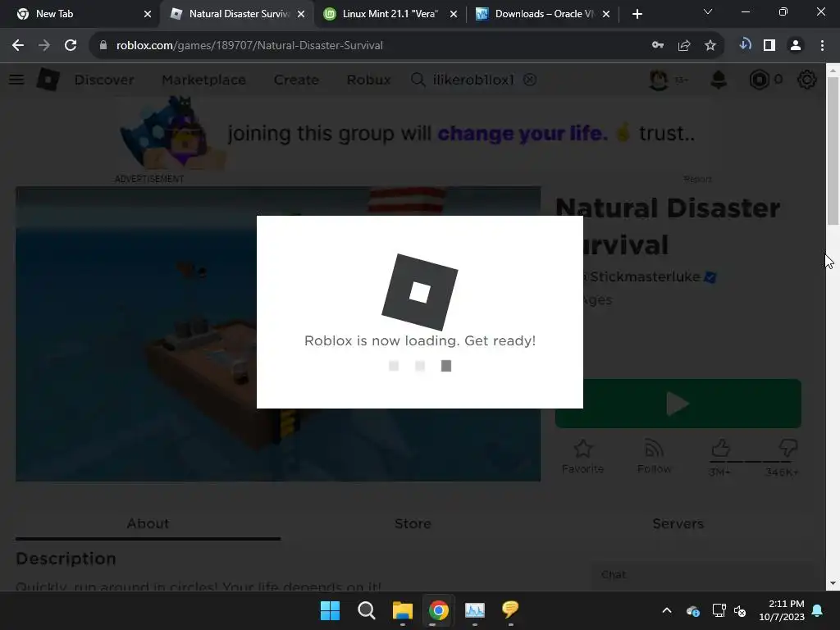Screen dimensions: 840x630
Task: Click the thumbs up like icon
Action: point(720,448)
